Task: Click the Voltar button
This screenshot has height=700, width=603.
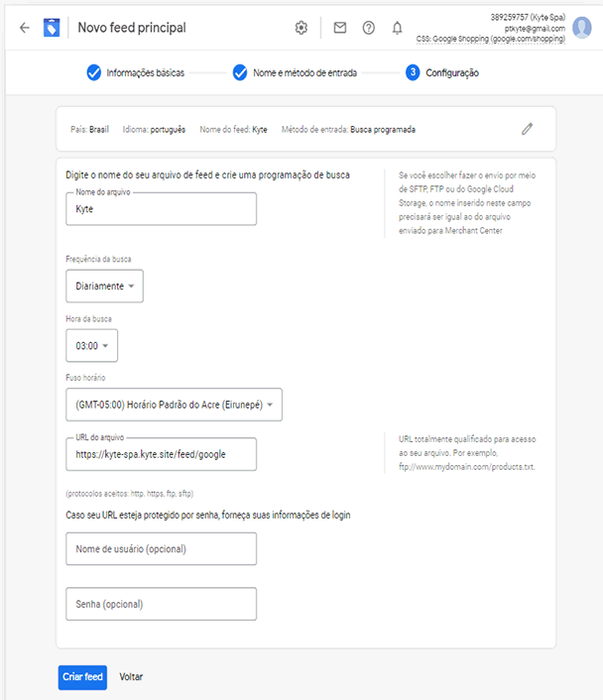Action: coord(131,677)
